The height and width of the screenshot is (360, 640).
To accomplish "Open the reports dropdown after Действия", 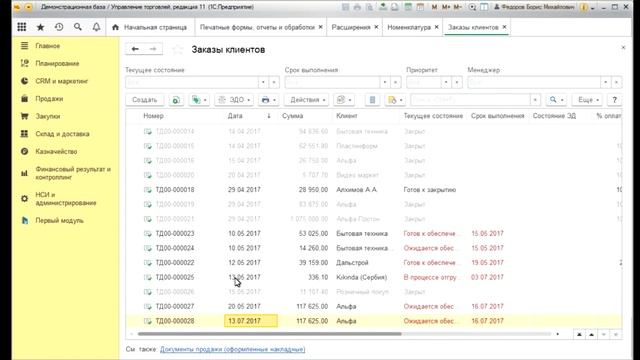I will tap(344, 100).
